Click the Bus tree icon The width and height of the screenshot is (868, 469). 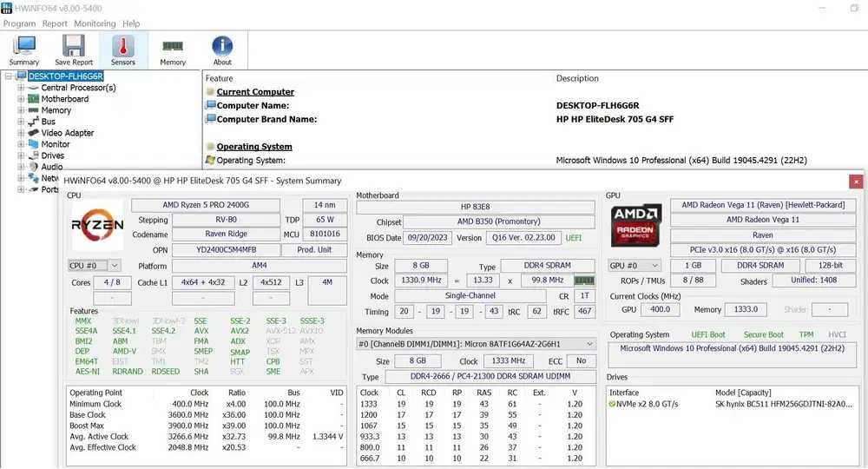tap(33, 122)
